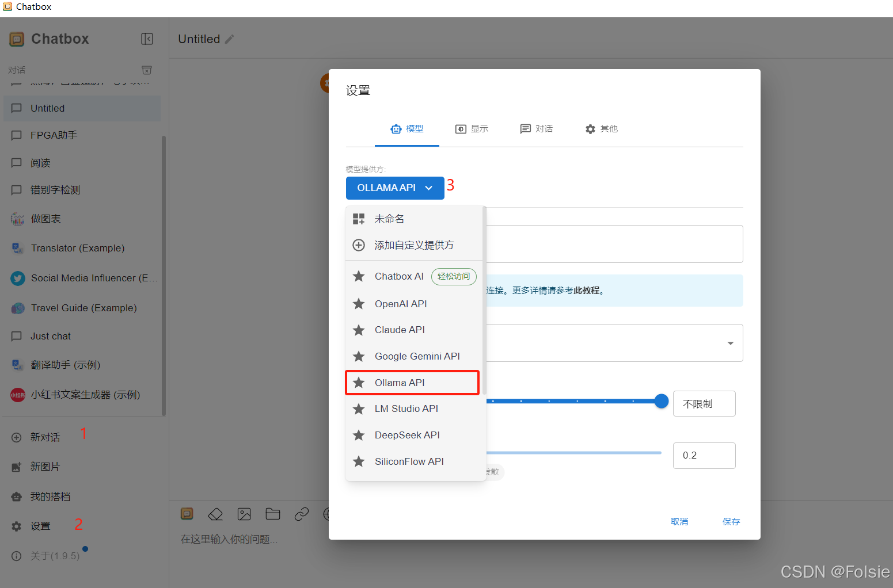Click the archive conversations icon beside 对话

coord(147,70)
